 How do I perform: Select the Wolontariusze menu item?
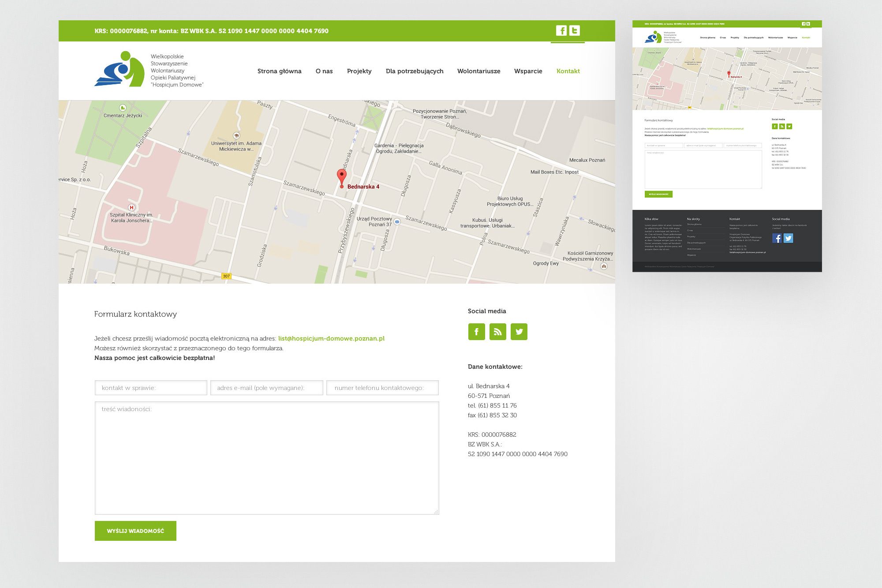click(478, 71)
